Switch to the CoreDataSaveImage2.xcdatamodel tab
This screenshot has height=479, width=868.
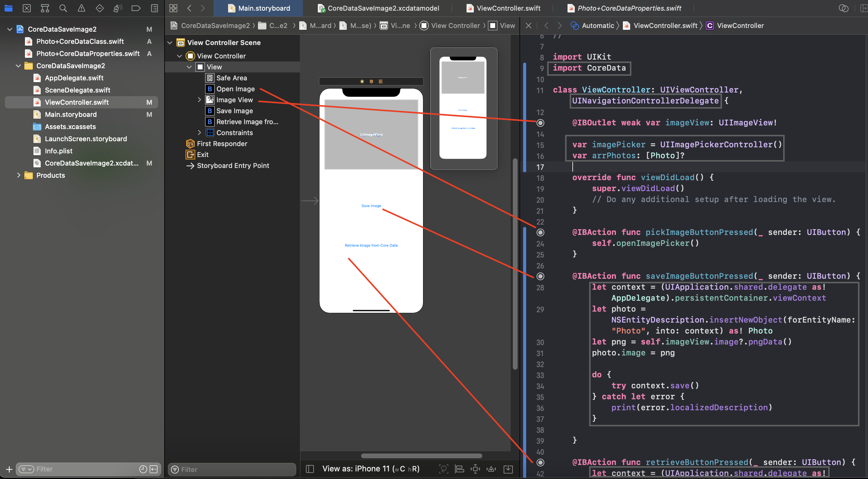383,8
